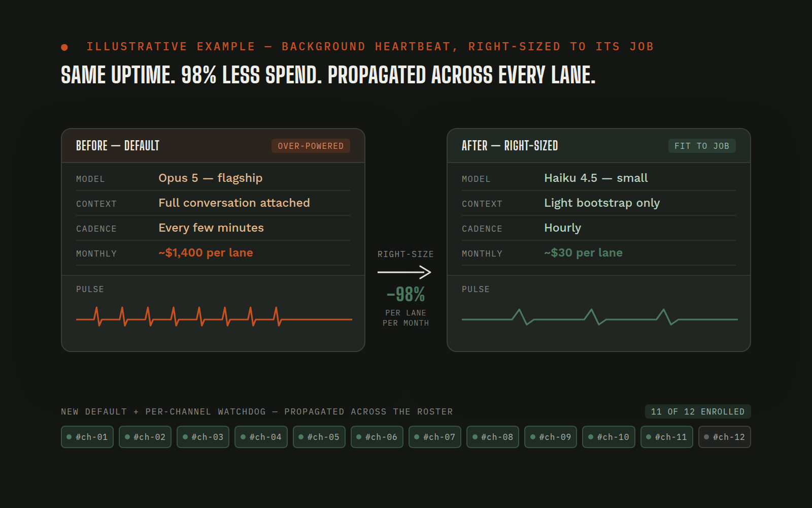Select the #ch-09 chip
Viewport: 812px width, 508px height.
pyautogui.click(x=551, y=437)
